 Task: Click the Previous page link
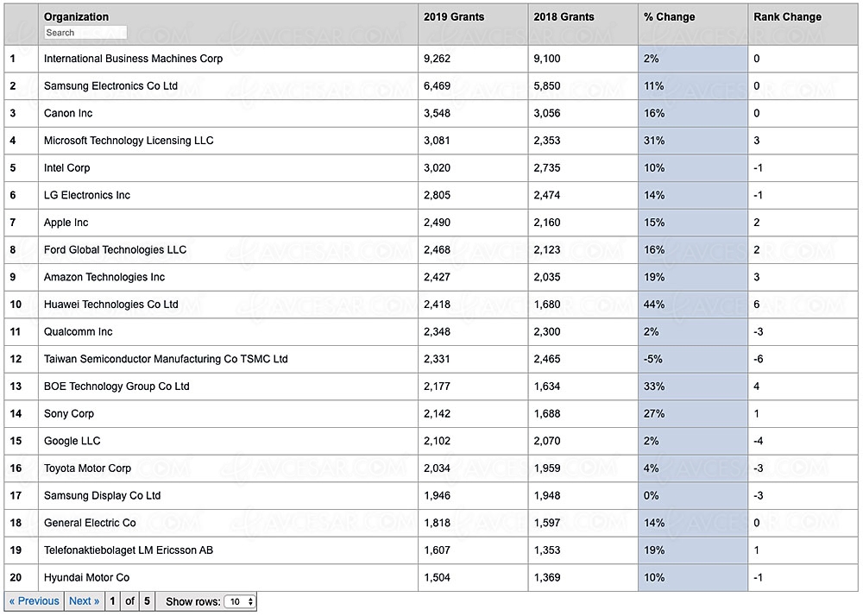34,601
